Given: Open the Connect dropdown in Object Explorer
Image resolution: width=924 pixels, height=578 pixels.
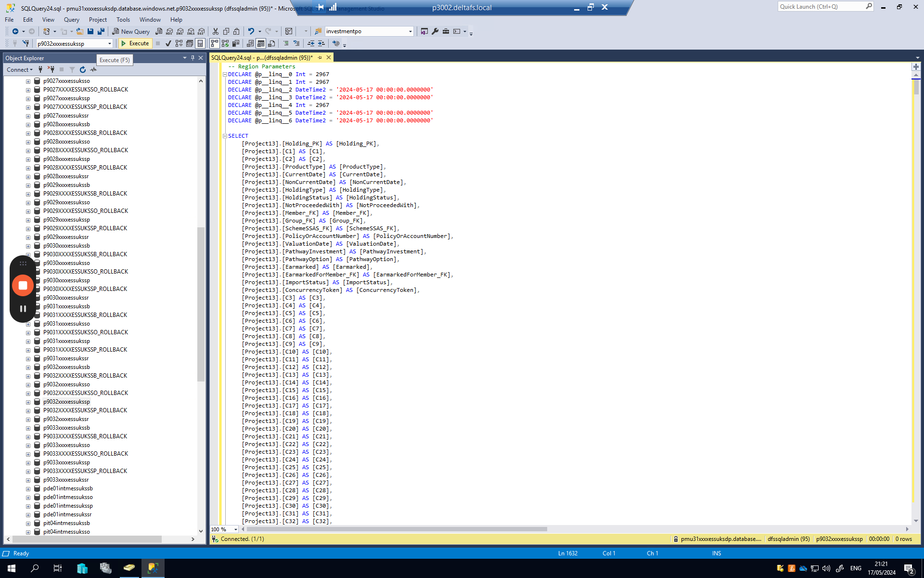Looking at the screenshot, I should click(x=20, y=70).
